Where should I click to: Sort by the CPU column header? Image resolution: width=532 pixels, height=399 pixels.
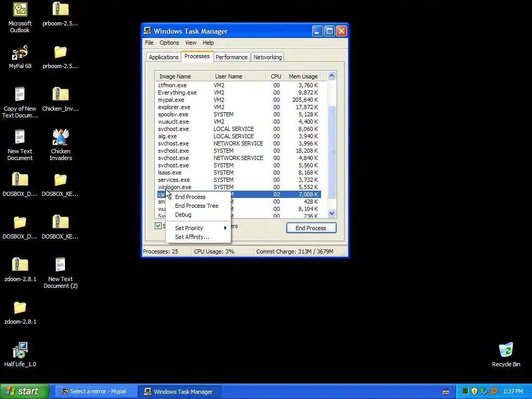(275, 76)
